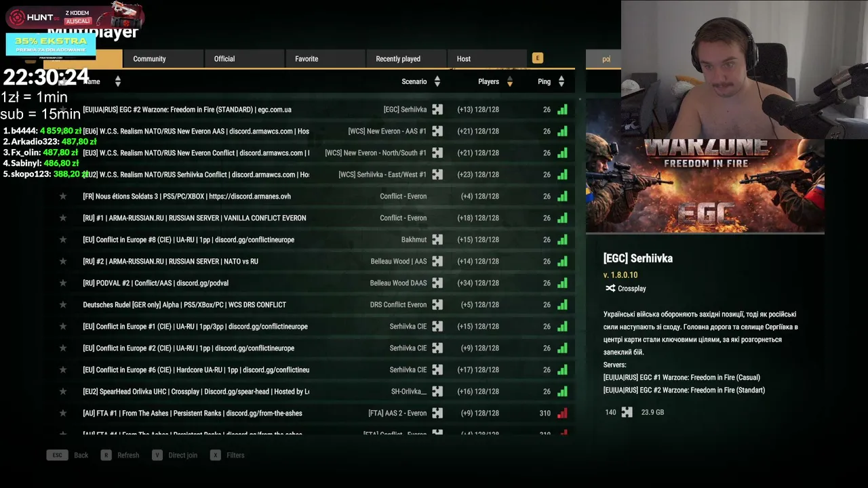Click mods icon beside [WCS] New Everon - AAS #1

(x=437, y=131)
